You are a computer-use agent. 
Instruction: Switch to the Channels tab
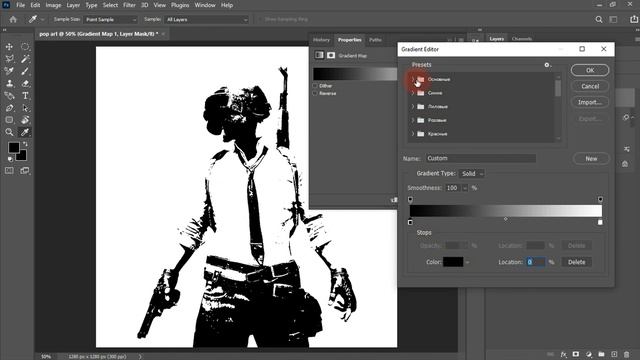pos(522,39)
